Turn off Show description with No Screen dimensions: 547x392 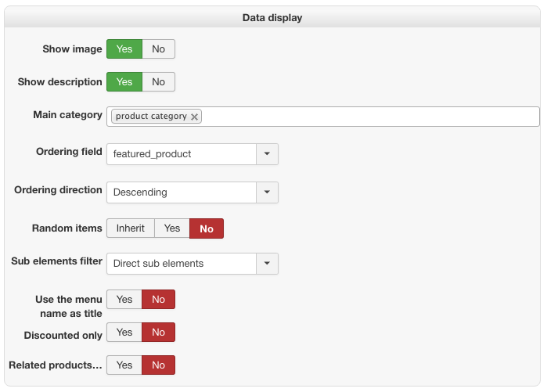pyautogui.click(x=159, y=82)
